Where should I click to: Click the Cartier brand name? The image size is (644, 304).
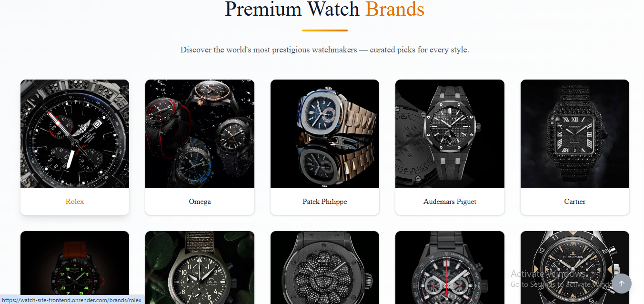tap(575, 202)
